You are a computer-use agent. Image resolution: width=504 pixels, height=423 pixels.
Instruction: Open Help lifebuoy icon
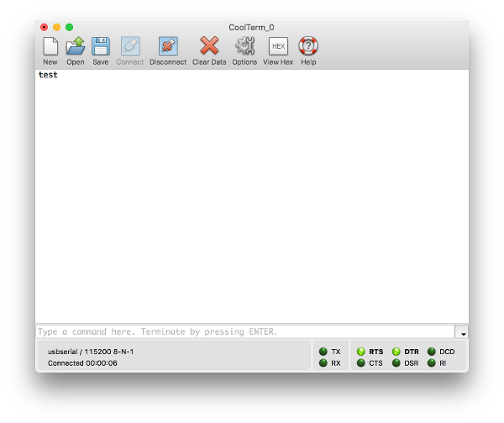coord(308,46)
